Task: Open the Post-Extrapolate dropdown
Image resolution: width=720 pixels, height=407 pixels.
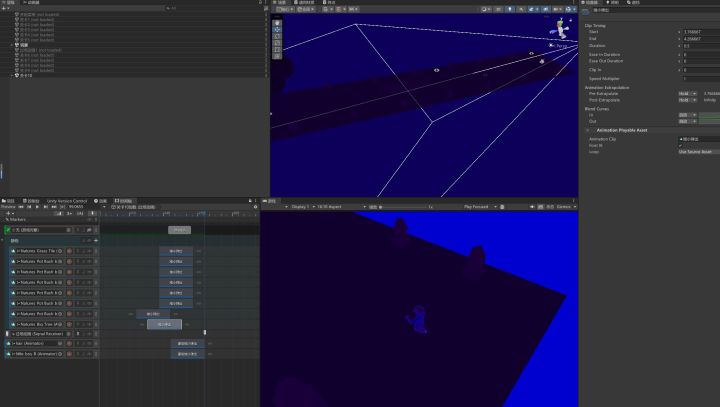Action: pos(688,100)
